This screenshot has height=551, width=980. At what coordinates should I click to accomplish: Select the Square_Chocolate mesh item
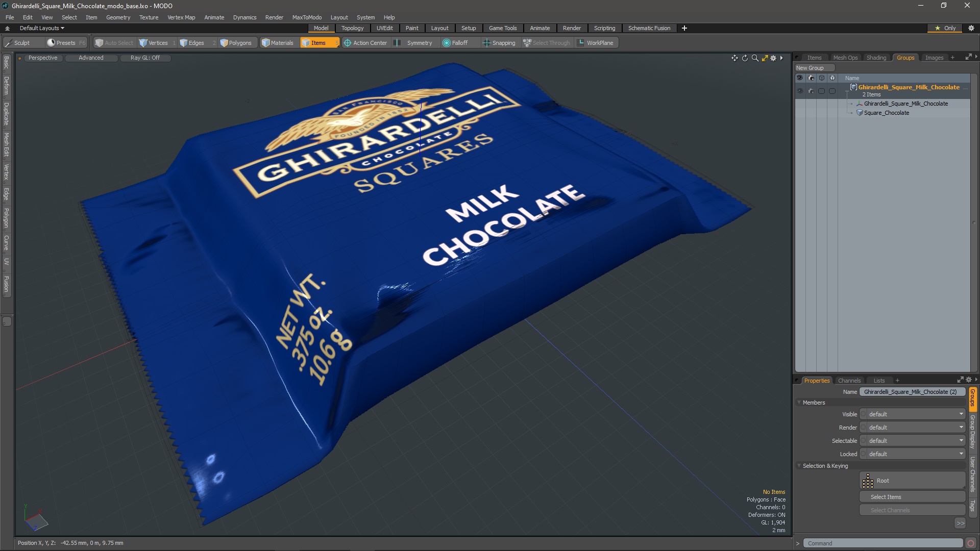[886, 113]
